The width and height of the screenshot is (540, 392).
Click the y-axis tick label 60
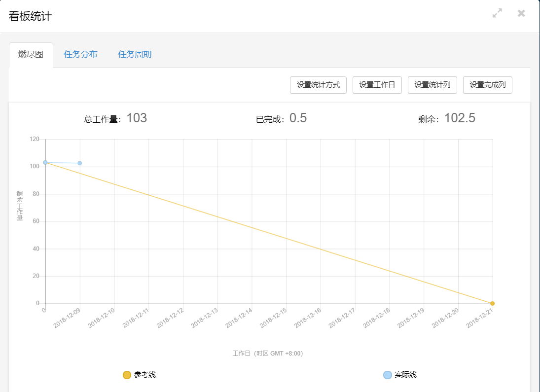click(x=36, y=221)
